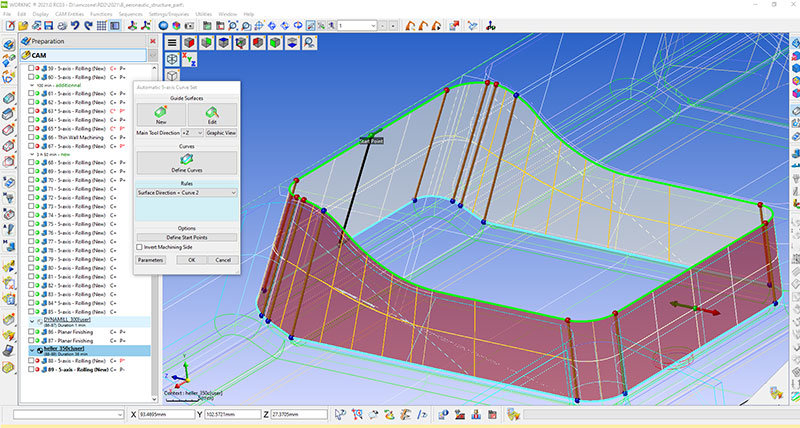Open the Main Tool Direction +Z dropdown

pos(193,132)
